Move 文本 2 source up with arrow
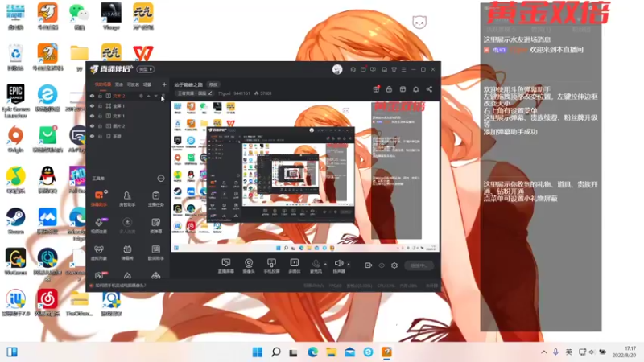The height and width of the screenshot is (362, 644). tap(148, 96)
